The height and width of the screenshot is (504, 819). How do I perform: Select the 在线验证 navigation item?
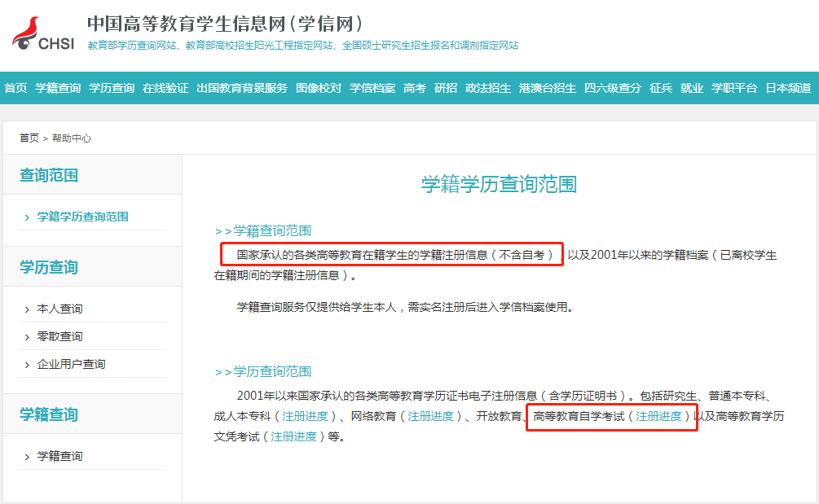165,88
